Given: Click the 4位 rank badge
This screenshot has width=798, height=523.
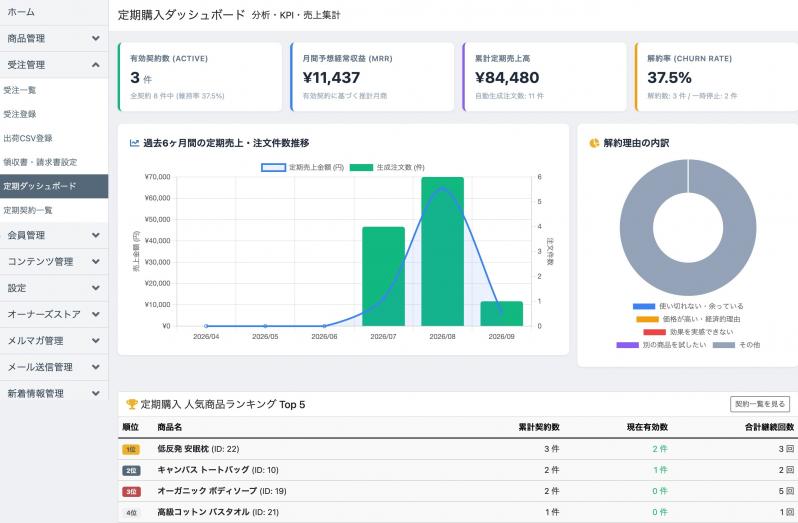Looking at the screenshot, I should [131, 513].
